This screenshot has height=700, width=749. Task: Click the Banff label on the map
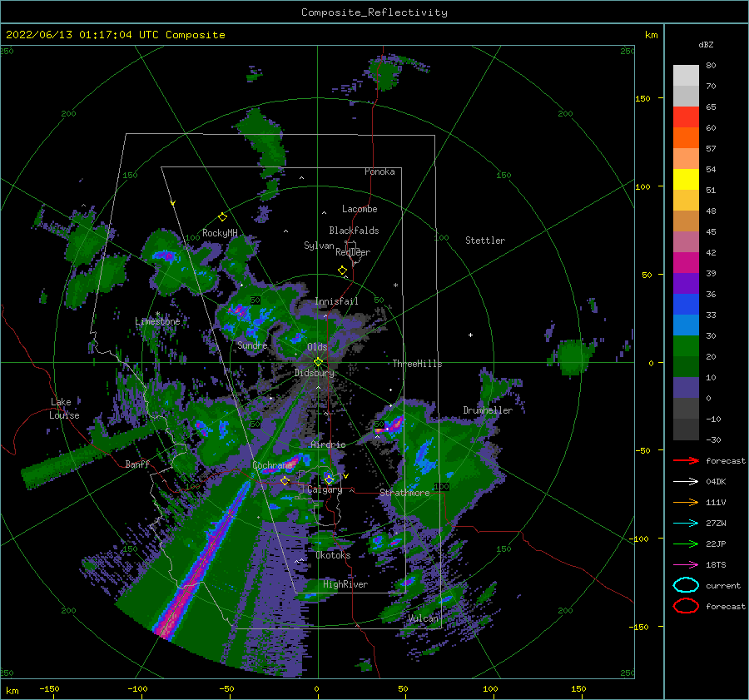pos(137,464)
